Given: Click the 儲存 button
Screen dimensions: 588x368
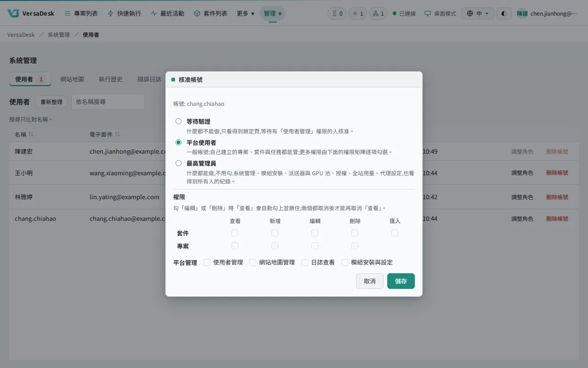Looking at the screenshot, I should 401,281.
